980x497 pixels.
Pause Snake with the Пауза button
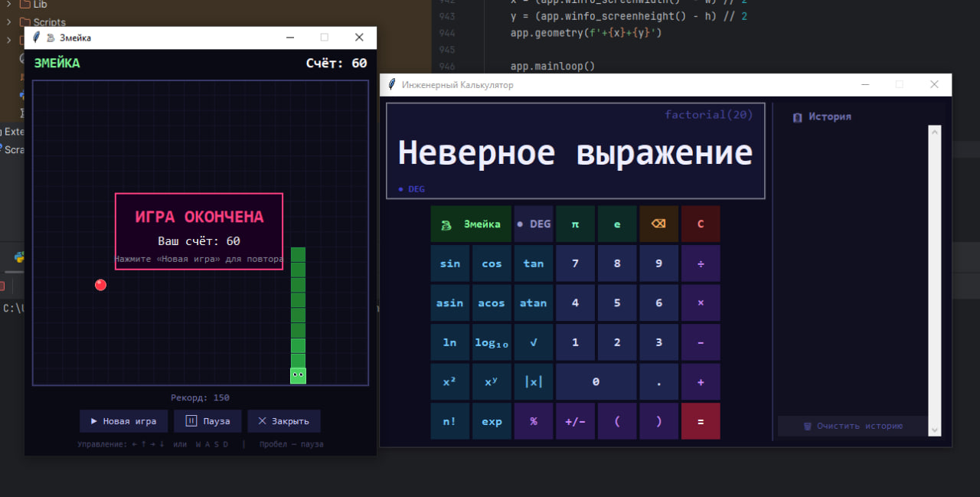pos(207,420)
